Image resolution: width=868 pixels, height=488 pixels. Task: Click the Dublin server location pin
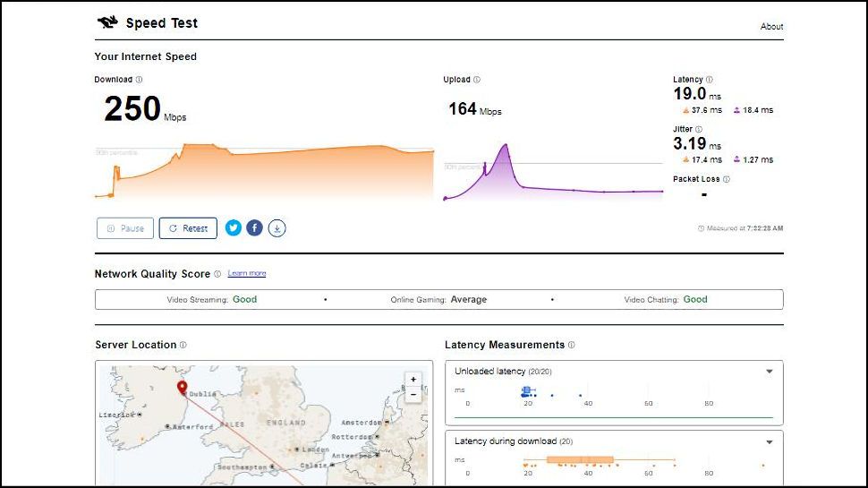point(183,387)
